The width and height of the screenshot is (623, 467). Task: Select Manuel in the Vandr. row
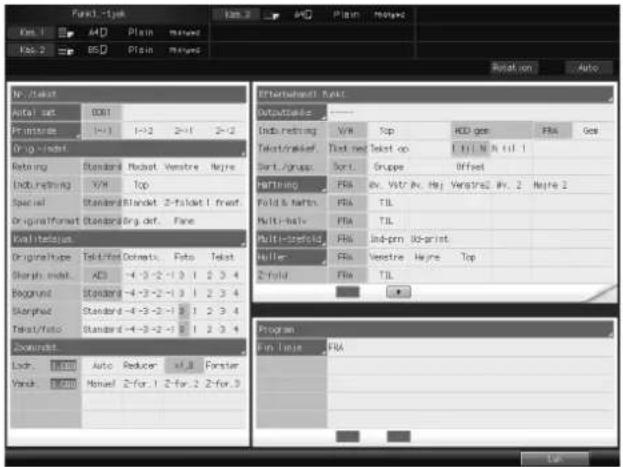point(101,384)
